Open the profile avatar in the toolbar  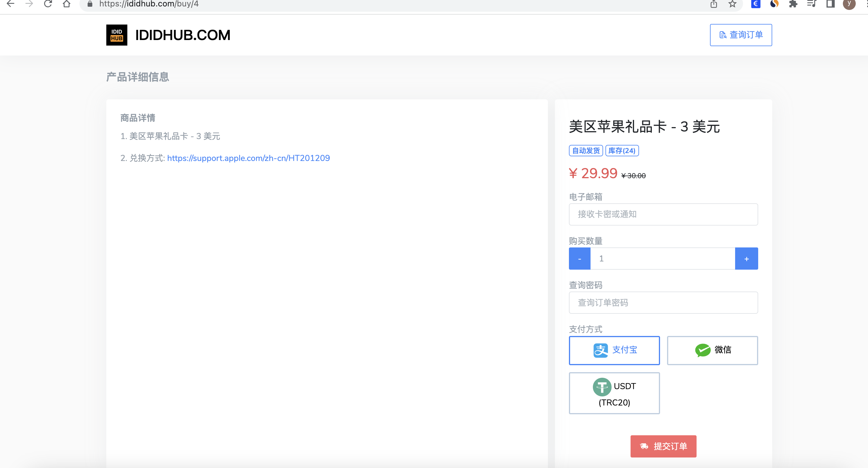[x=849, y=4]
